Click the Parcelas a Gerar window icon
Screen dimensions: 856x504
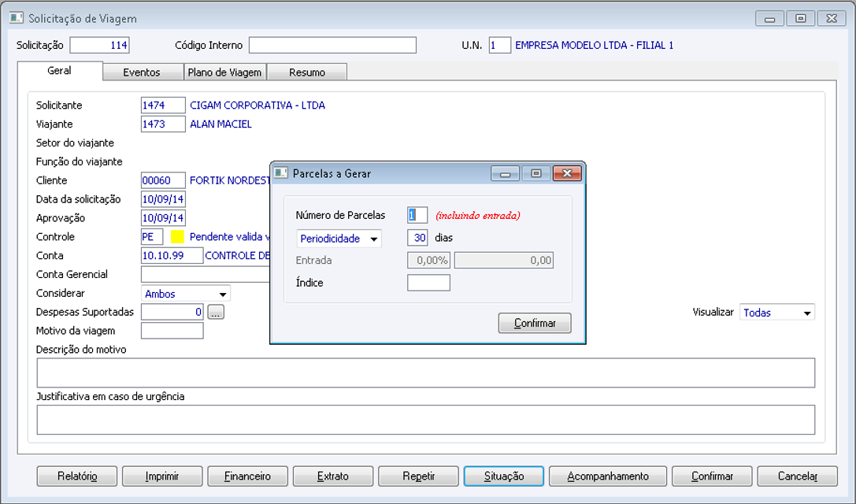coord(280,173)
